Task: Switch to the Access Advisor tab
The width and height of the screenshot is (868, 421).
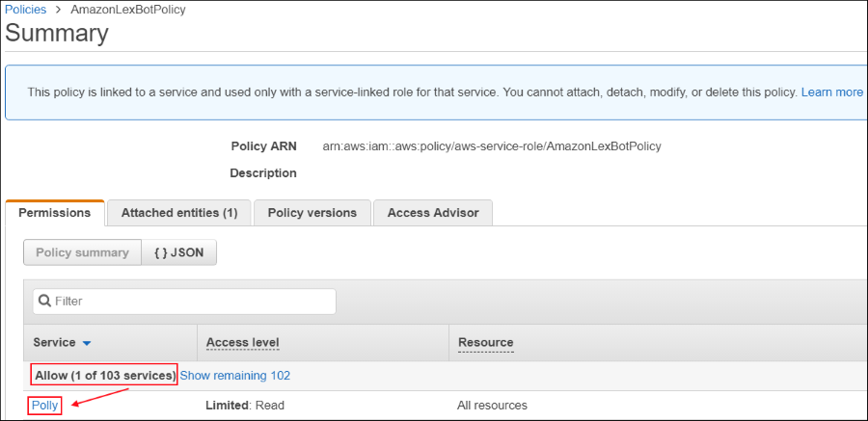Action: (433, 213)
